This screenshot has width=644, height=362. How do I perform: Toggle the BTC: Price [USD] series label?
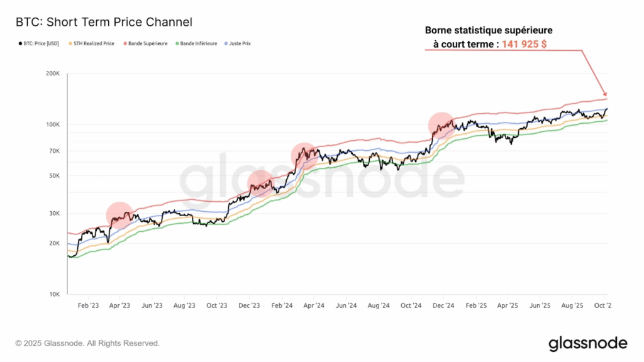41,44
